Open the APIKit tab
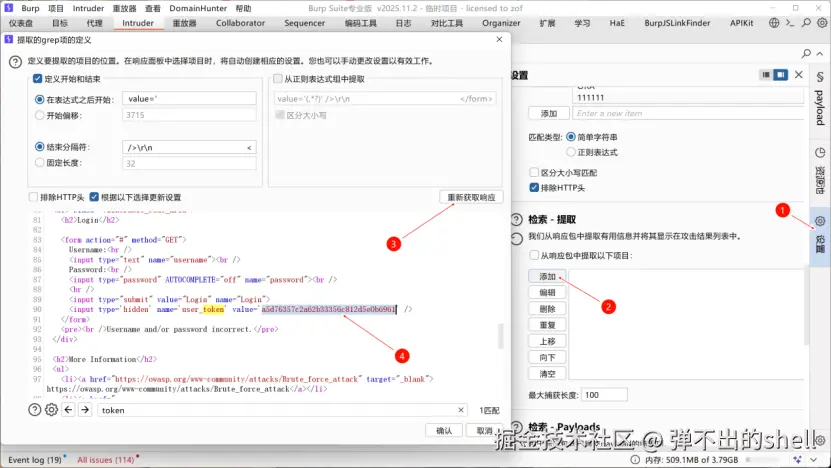The height and width of the screenshot is (468, 831). point(741,23)
